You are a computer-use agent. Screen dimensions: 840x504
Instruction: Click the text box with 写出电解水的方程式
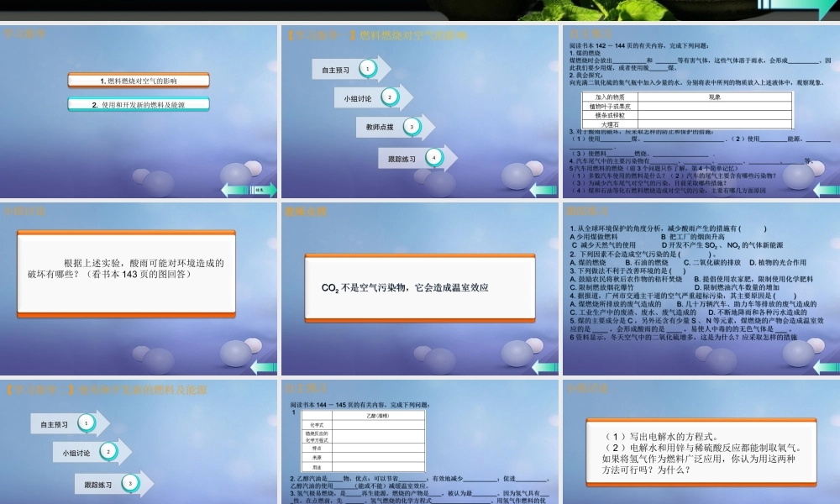pos(701,453)
